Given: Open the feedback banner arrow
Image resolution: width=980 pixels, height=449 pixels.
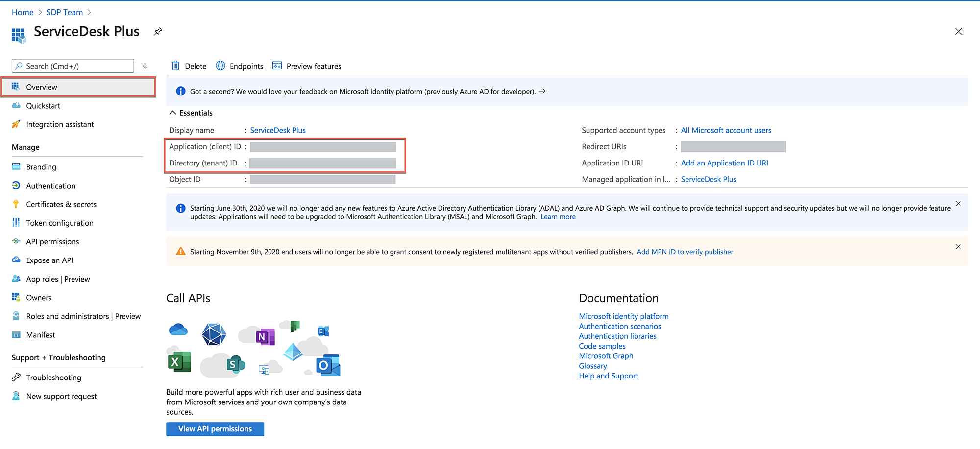Looking at the screenshot, I should (542, 91).
